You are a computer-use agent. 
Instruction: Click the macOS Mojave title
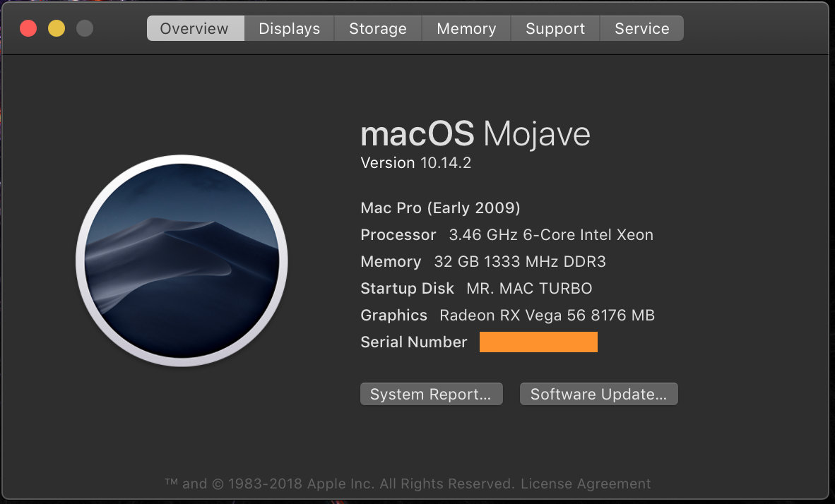[x=475, y=133]
